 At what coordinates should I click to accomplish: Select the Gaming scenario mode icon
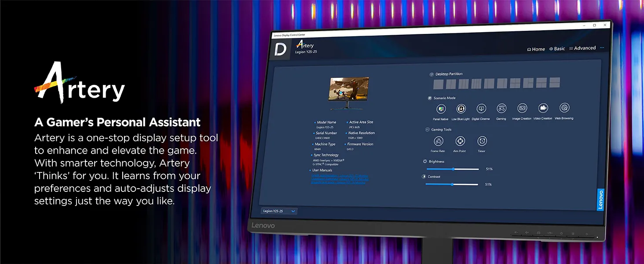click(501, 108)
